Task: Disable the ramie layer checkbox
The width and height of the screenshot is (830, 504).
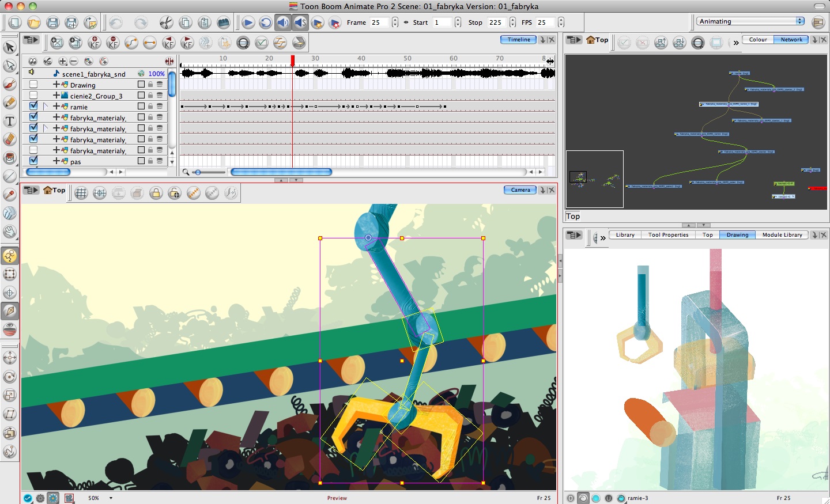Action: 33,107
